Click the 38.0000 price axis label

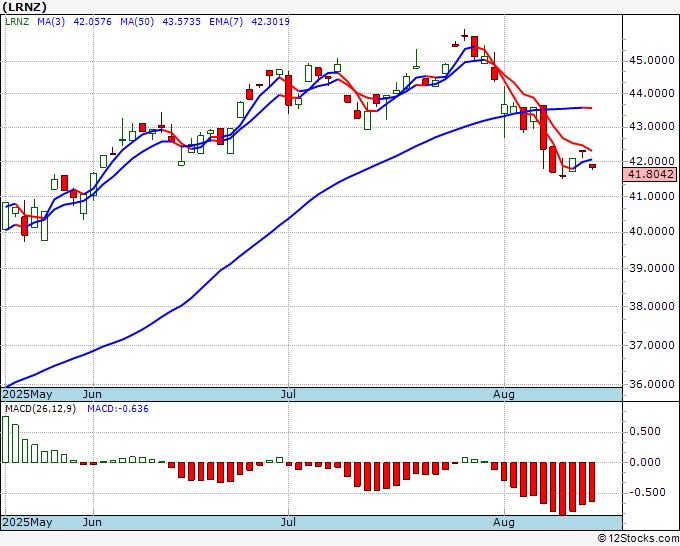(652, 306)
